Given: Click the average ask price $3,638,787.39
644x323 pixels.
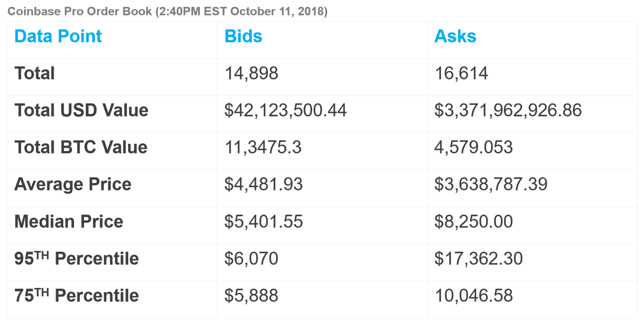Looking at the screenshot, I should [491, 184].
